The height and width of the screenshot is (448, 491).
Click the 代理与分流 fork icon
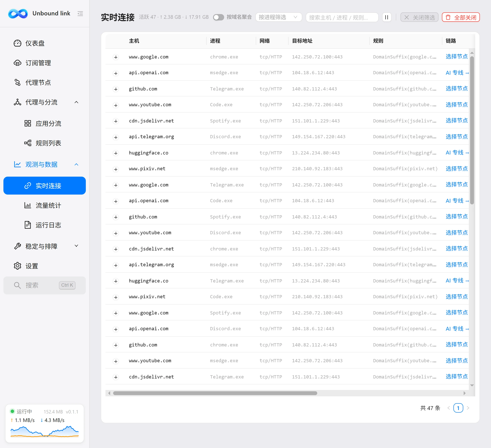click(x=18, y=102)
